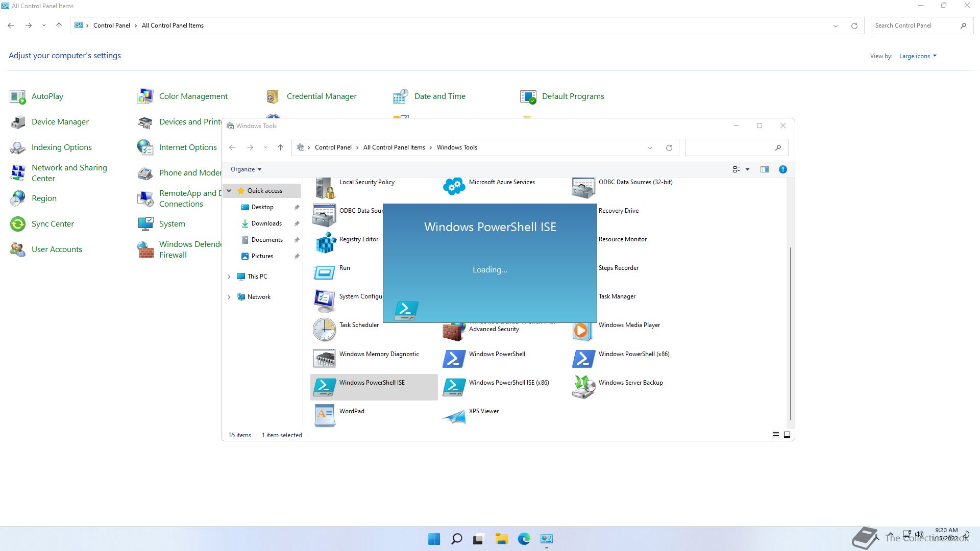Select the Windows Media Player icon
980x551 pixels.
583,331
